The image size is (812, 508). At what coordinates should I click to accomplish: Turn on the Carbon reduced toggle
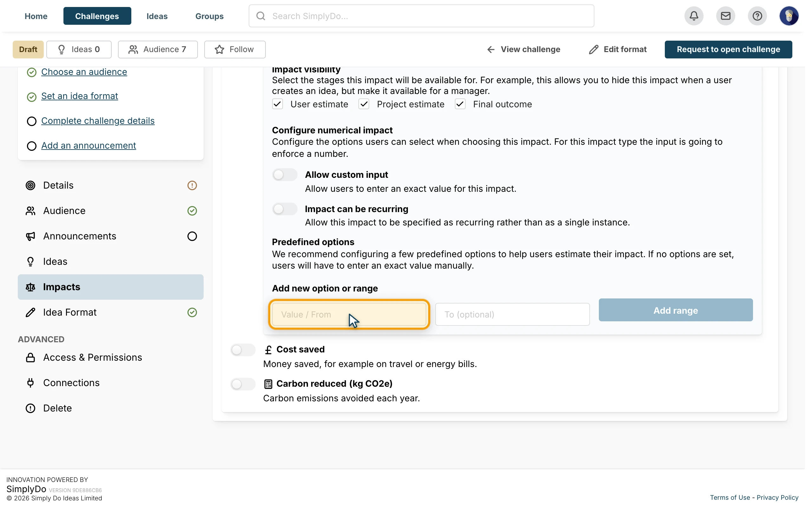point(243,384)
